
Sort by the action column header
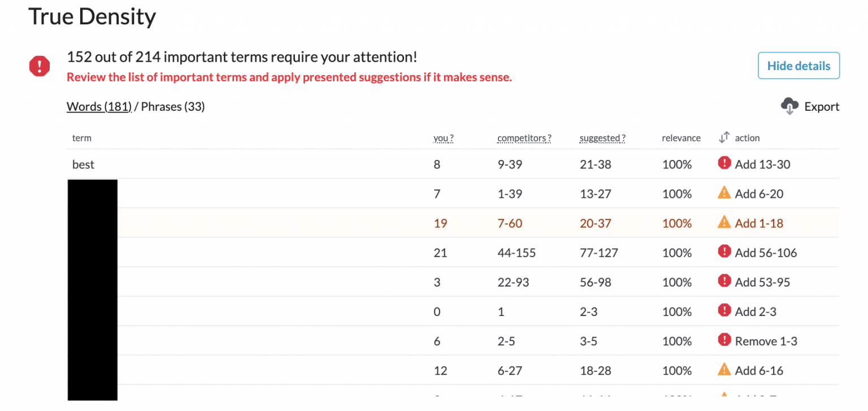(747, 138)
